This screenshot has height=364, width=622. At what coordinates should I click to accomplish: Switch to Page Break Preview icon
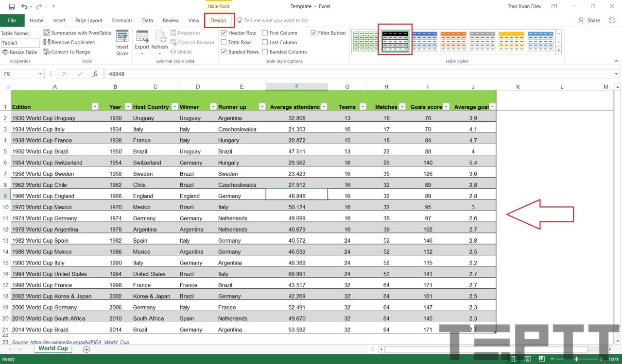coord(542,359)
